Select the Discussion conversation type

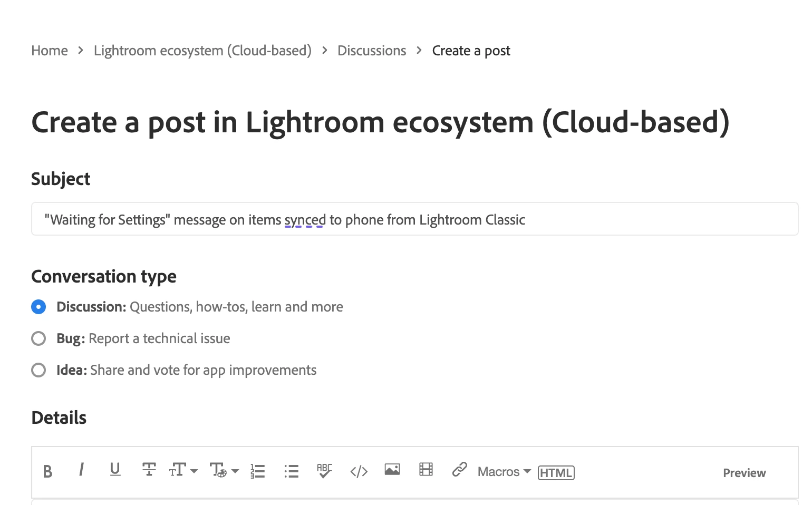(38, 307)
